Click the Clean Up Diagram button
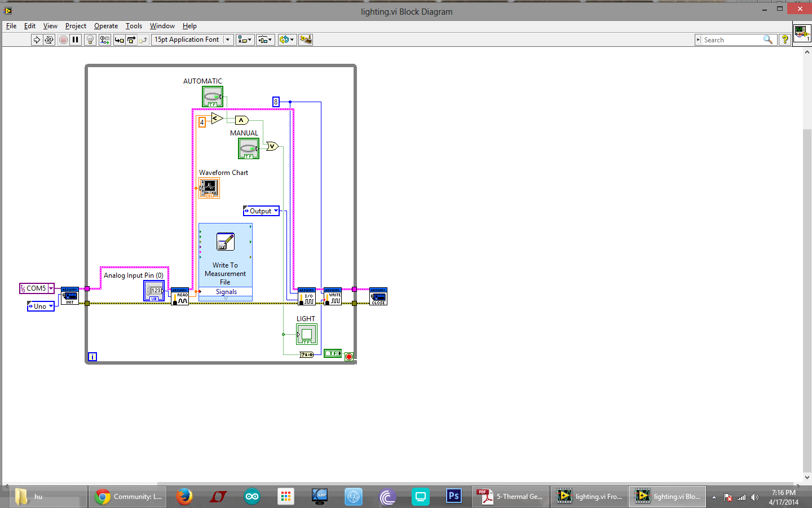This screenshot has height=508, width=812. tap(306, 40)
